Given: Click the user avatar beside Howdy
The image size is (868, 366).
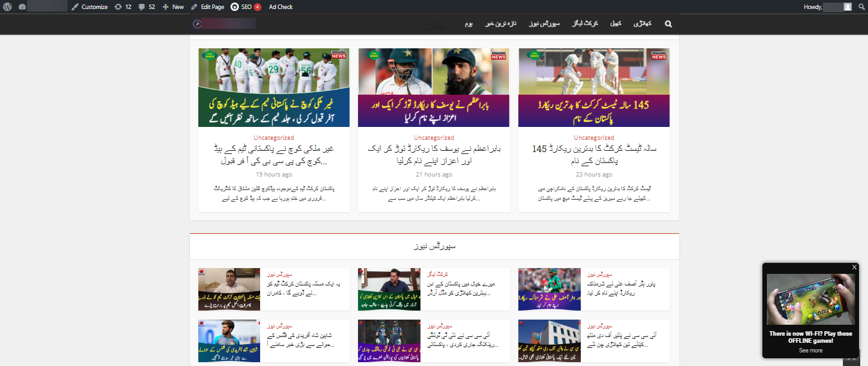Looking at the screenshot, I should tap(847, 6).
